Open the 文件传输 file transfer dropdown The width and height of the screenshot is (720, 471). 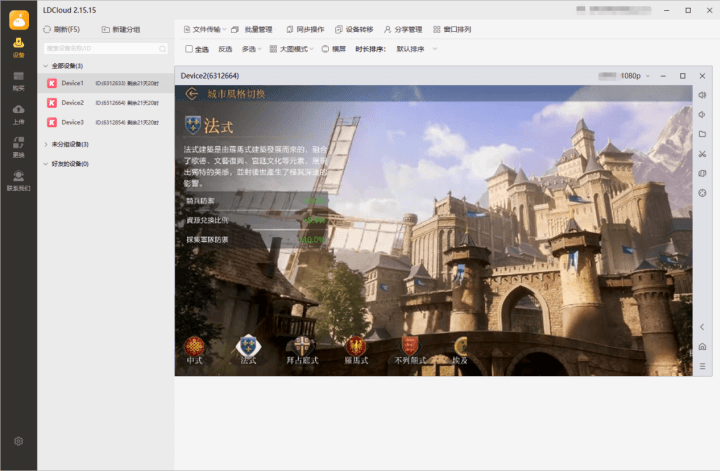[205, 29]
